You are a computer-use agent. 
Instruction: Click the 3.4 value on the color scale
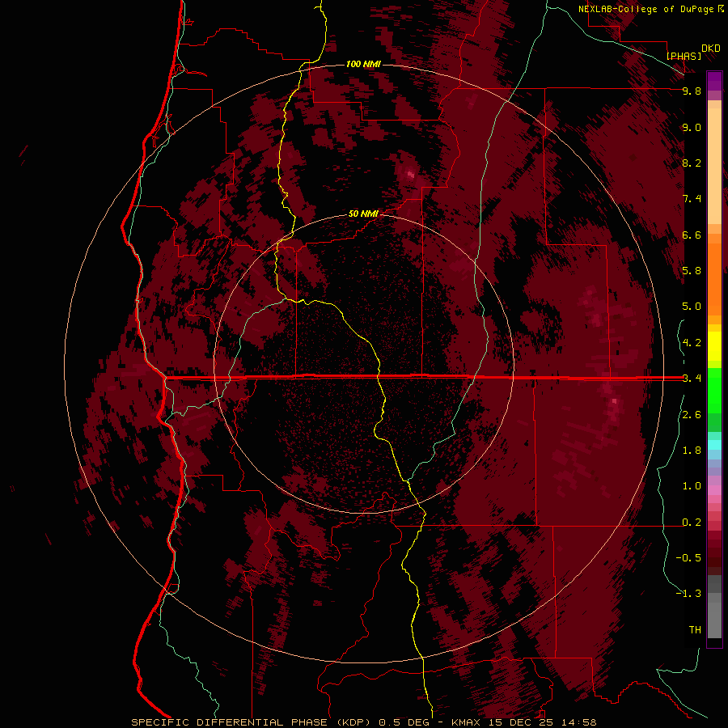point(692,378)
